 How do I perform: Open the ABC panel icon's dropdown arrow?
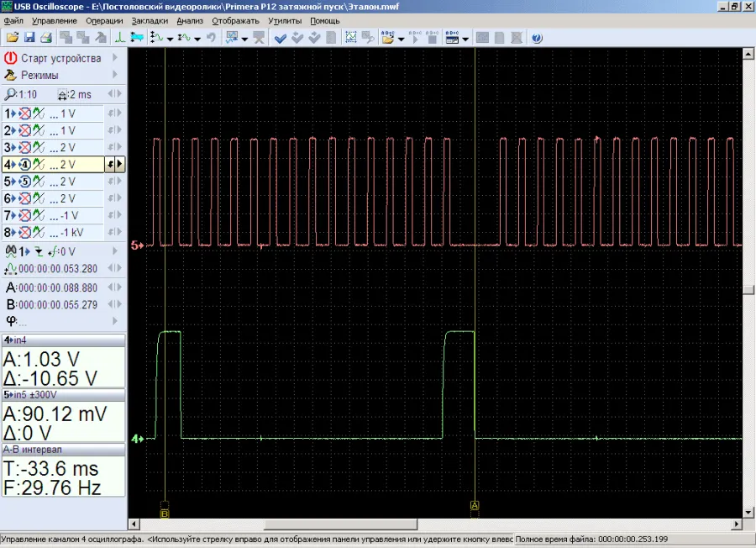coord(465,39)
